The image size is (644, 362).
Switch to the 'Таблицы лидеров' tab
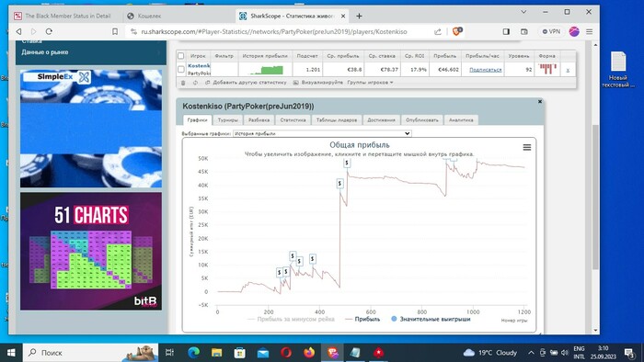point(337,120)
